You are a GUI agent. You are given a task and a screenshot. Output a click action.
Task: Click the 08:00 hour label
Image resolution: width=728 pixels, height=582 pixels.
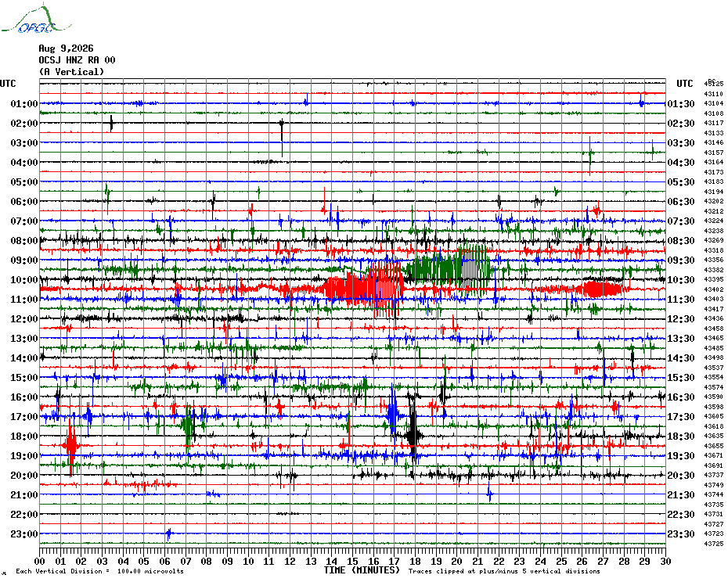(x=24, y=240)
